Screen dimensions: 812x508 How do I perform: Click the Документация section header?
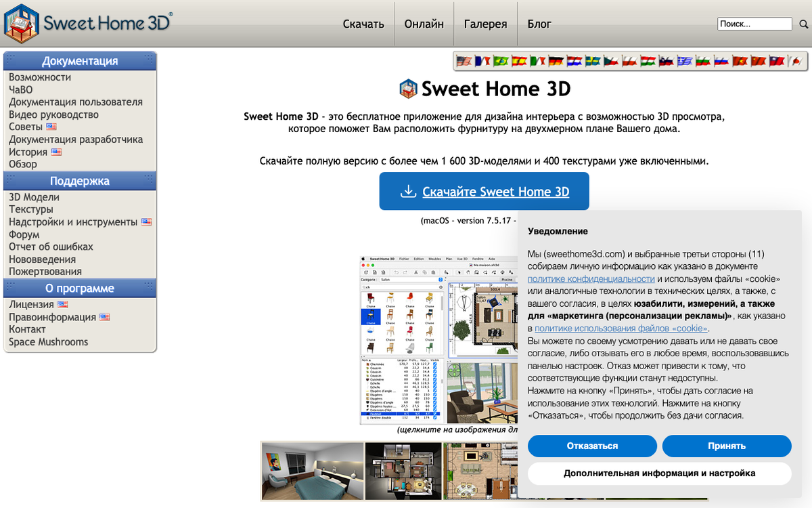(x=80, y=61)
